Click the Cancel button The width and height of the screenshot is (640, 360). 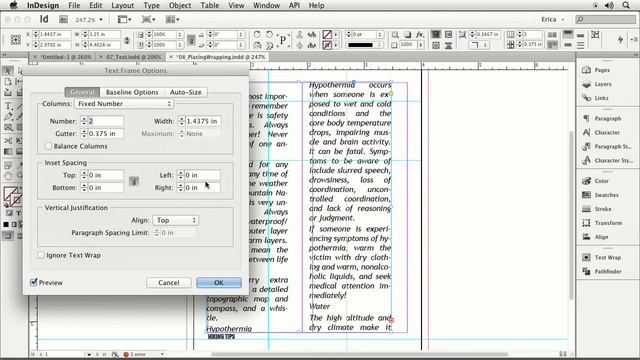click(169, 282)
